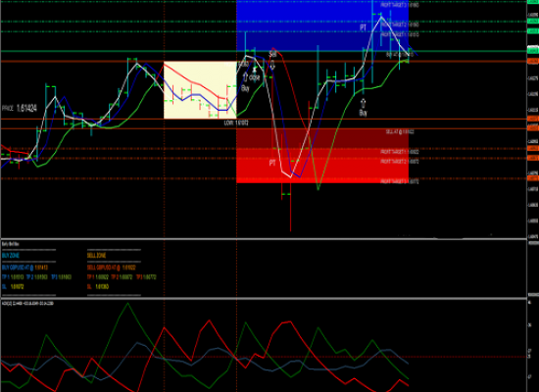Click the red sell profit zone

pos(322,156)
